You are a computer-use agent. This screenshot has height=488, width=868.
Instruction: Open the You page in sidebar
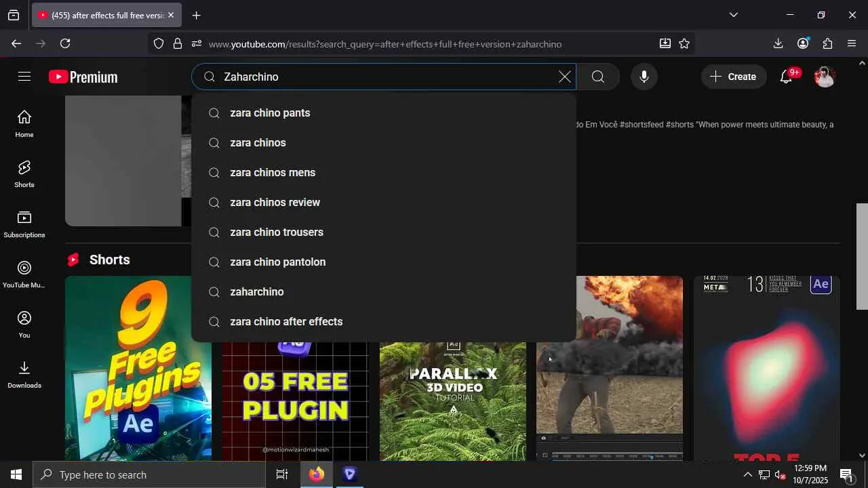pos(24,324)
